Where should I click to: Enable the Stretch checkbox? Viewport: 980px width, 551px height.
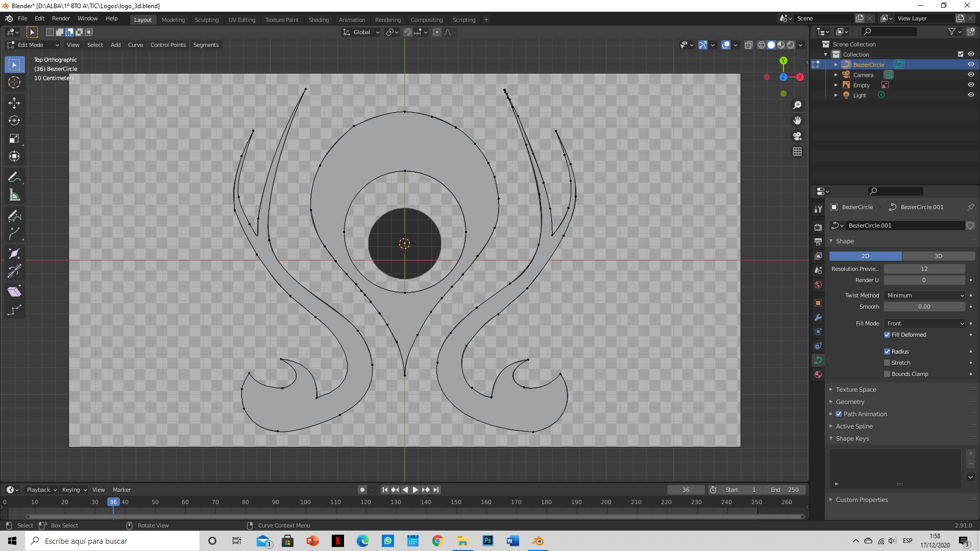click(887, 363)
